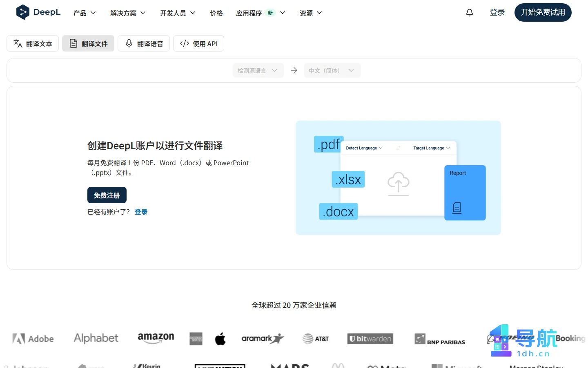The width and height of the screenshot is (588, 368).
Task: Click the 免费注册 button
Action: click(x=107, y=195)
